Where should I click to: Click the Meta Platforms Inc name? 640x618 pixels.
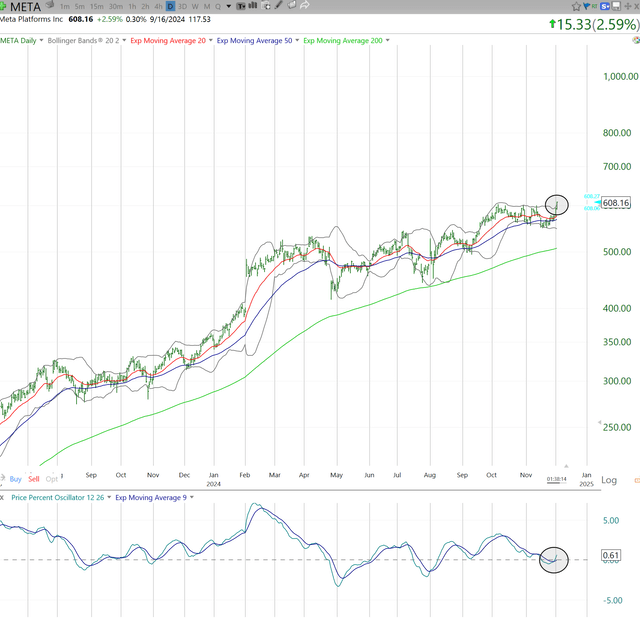(x=31, y=19)
